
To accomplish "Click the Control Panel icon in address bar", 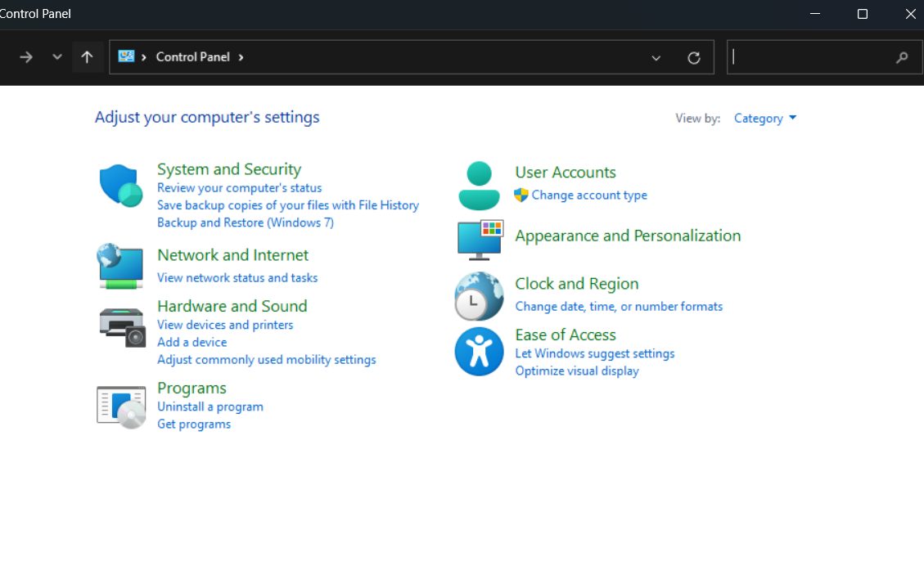I will pos(126,56).
